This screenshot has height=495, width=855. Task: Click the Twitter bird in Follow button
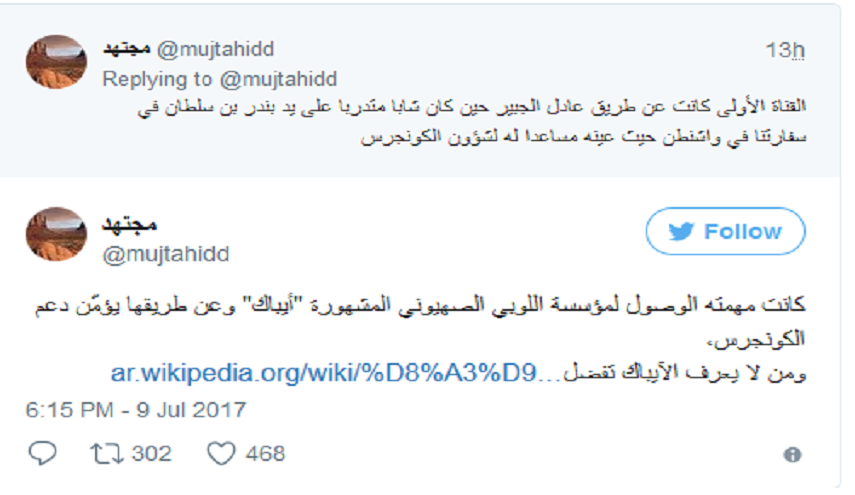tap(682, 232)
